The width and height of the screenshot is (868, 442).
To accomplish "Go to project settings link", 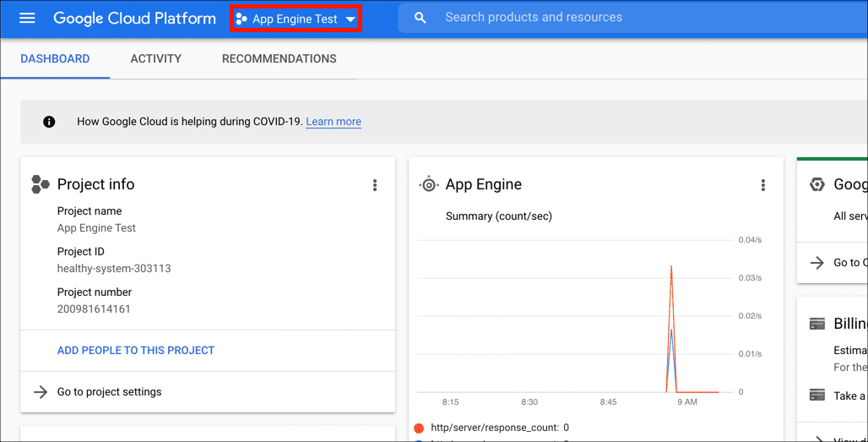I will (109, 392).
